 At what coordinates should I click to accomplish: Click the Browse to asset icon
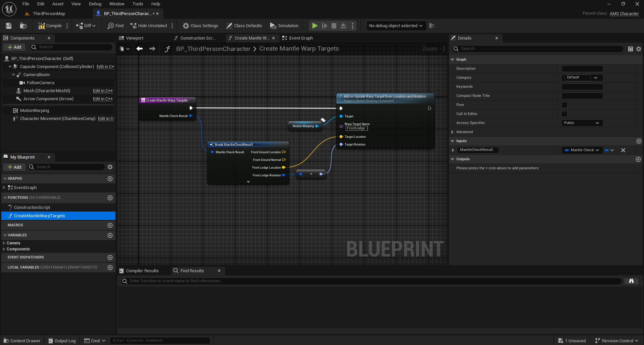(23, 26)
